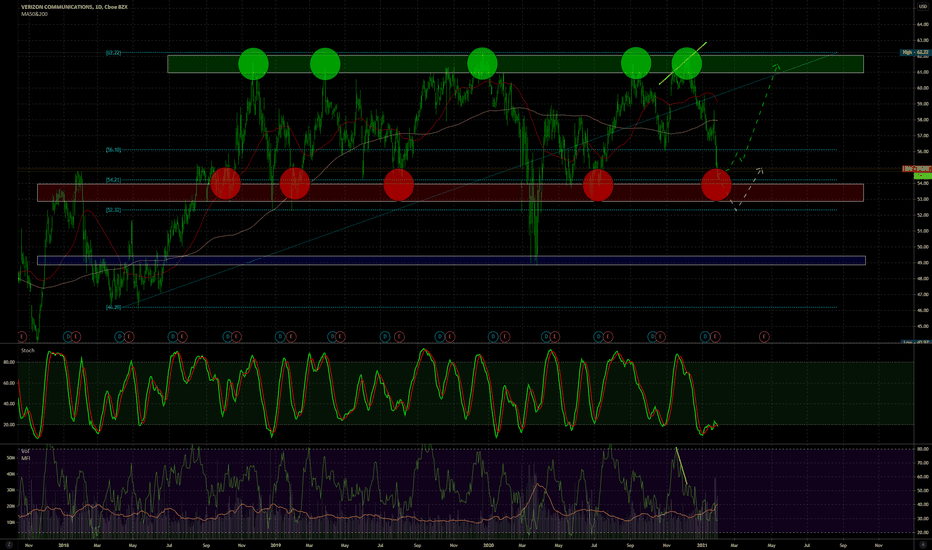The height and width of the screenshot is (550, 932).
Task: Click the [62.22] Fibonacci level label
Action: click(x=114, y=53)
